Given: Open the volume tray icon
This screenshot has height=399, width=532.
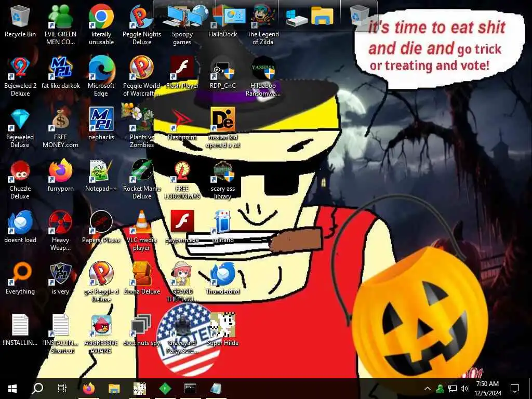Looking at the screenshot, I should coord(464,389).
